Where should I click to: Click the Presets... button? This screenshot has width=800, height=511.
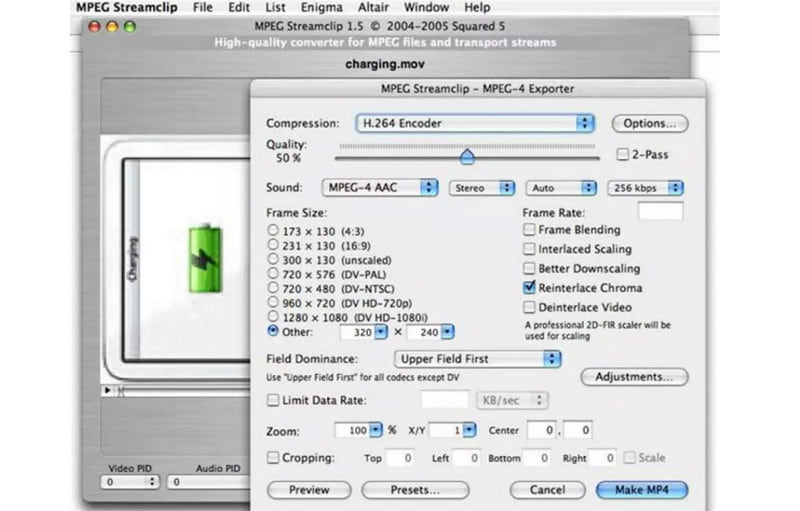pos(415,490)
